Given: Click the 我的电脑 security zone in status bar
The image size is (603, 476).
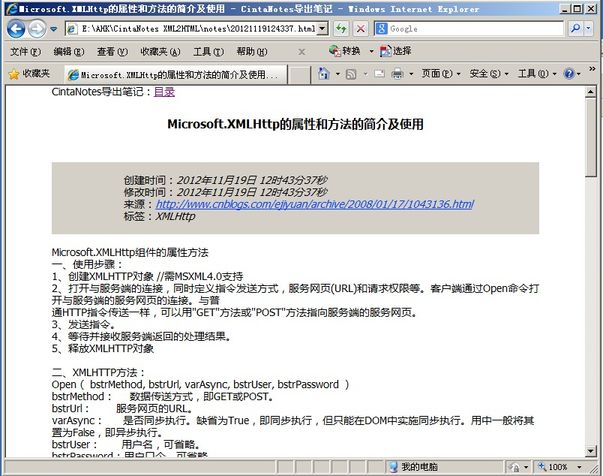Looking at the screenshot, I should coord(413,467).
